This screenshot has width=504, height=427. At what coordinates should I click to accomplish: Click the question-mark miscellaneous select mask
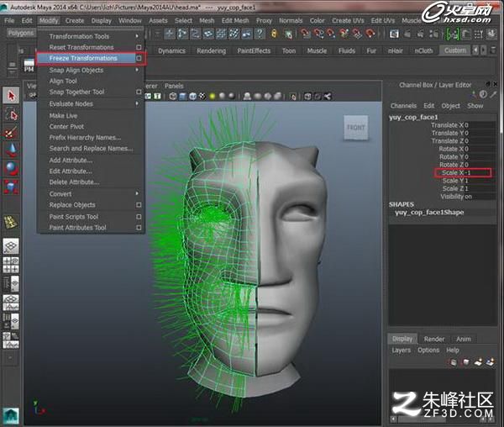(260, 34)
